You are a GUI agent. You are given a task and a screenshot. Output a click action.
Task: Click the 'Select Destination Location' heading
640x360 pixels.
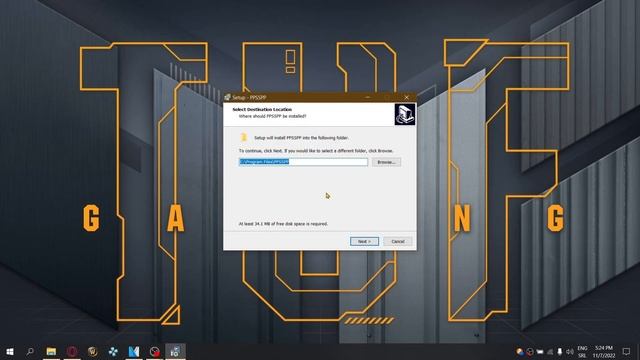pos(262,109)
